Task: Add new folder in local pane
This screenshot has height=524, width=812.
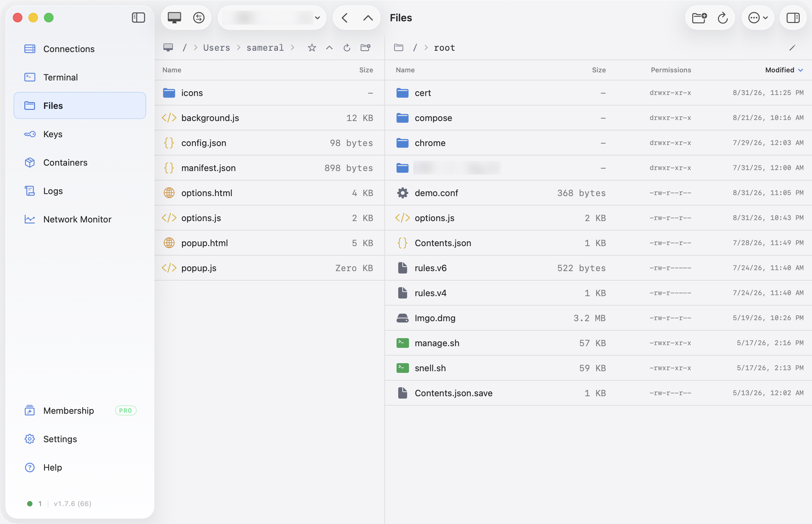Action: click(x=366, y=48)
